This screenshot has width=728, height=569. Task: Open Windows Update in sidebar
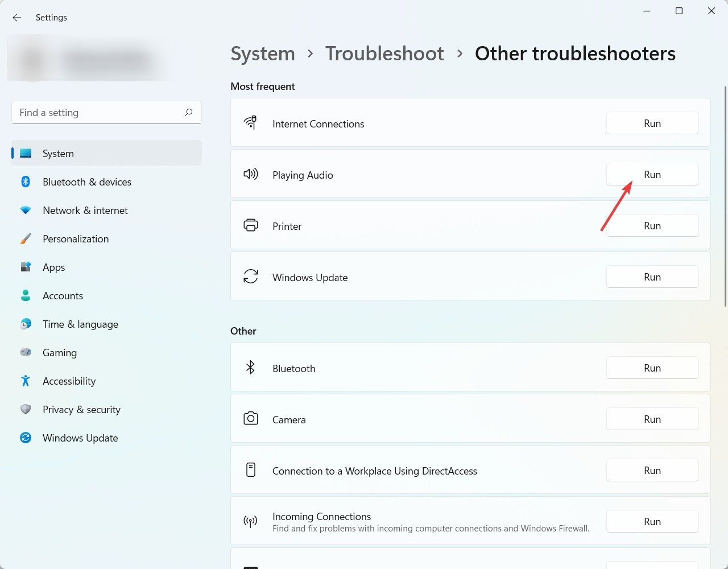(106, 438)
